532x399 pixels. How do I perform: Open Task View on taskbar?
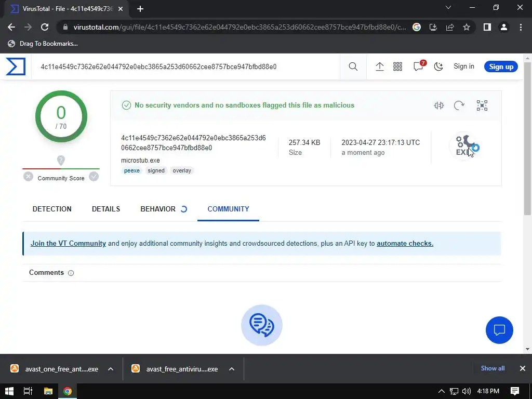pyautogui.click(x=28, y=391)
